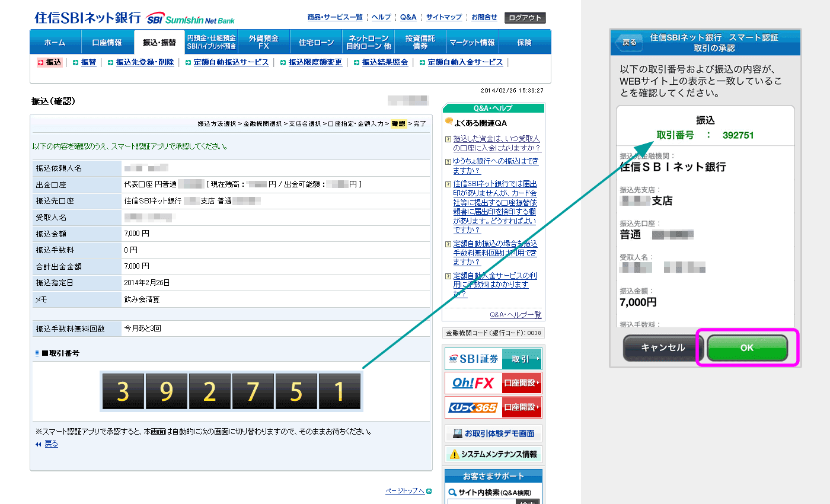Select the 振込 submenu item
The image size is (830, 504).
point(50,62)
